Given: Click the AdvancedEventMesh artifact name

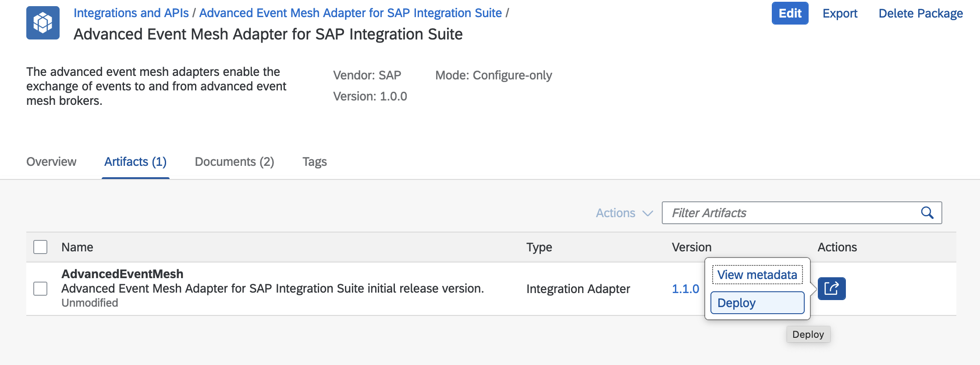Looking at the screenshot, I should point(122,274).
